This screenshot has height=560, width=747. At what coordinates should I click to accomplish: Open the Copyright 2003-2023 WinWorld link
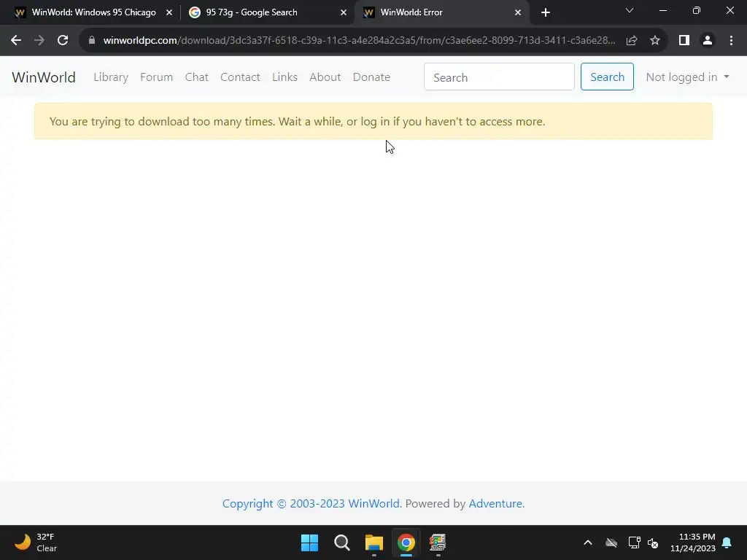click(x=312, y=503)
